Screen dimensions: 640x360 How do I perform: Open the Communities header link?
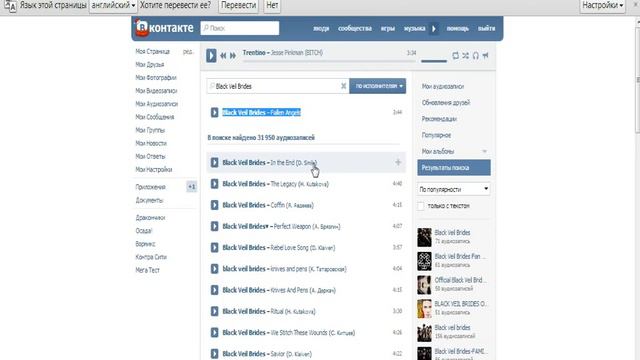(x=355, y=28)
